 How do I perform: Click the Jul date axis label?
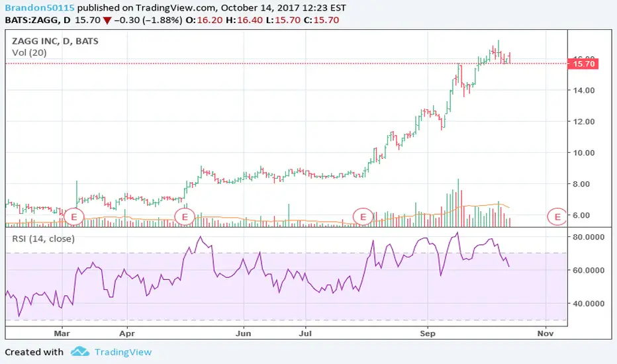pos(305,334)
